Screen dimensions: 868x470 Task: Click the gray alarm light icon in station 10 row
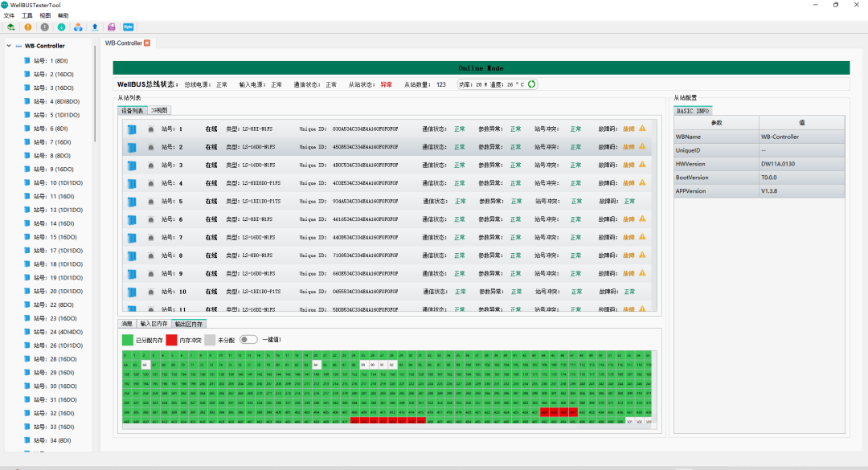(150, 292)
